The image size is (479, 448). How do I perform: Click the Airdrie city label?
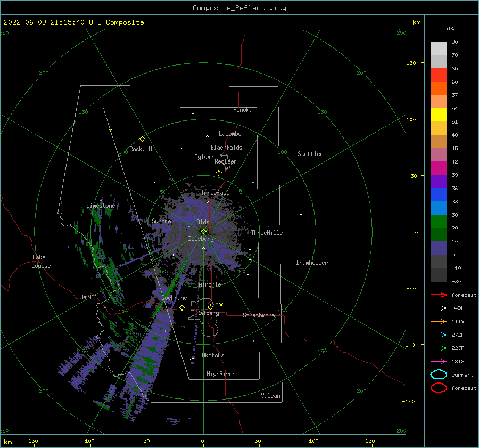(x=210, y=284)
